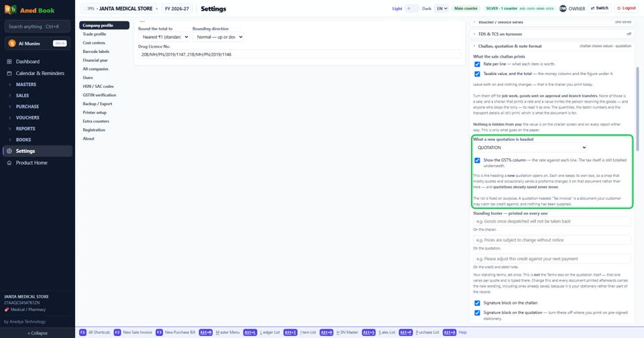Select Company profile settings tab

point(105,25)
